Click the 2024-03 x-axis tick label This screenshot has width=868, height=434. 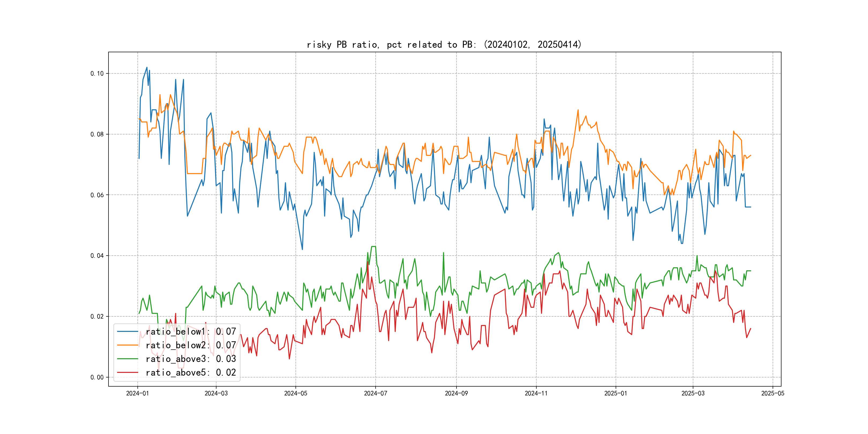tap(216, 393)
